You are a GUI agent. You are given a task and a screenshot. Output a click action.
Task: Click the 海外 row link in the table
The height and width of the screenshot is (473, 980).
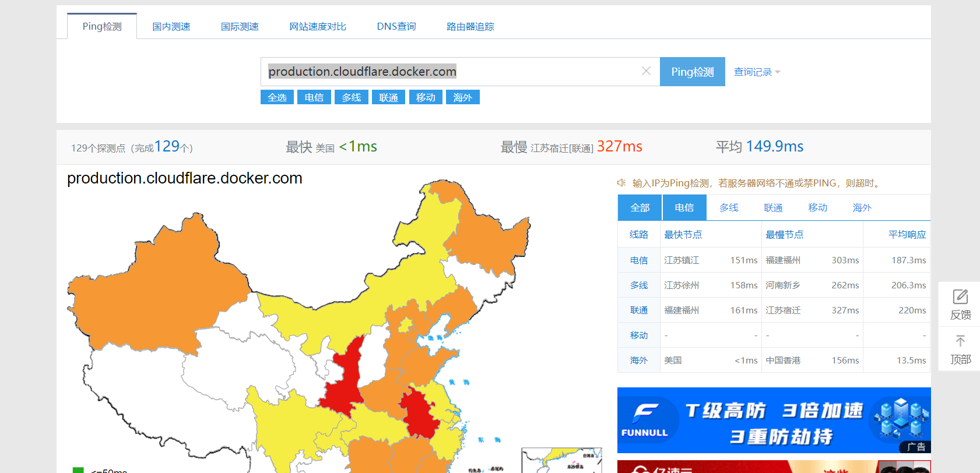639,361
